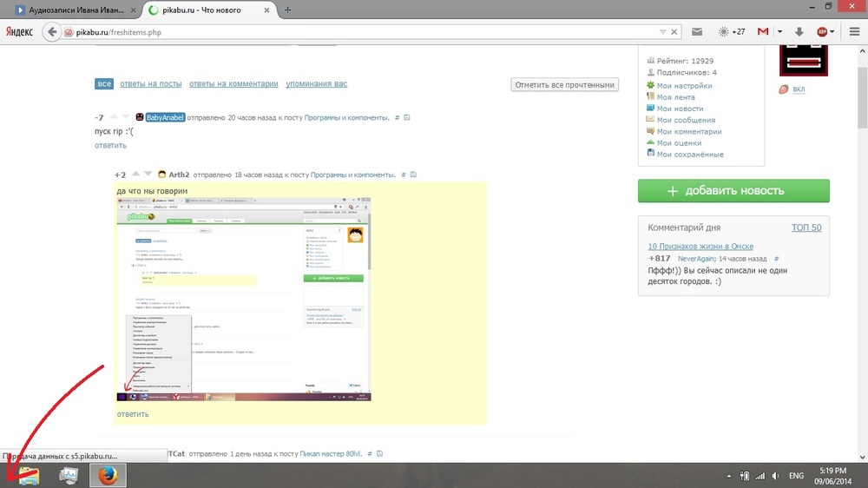Screen dimensions: 868x488
Task: Click the browser back arrow button
Action: coord(51,32)
